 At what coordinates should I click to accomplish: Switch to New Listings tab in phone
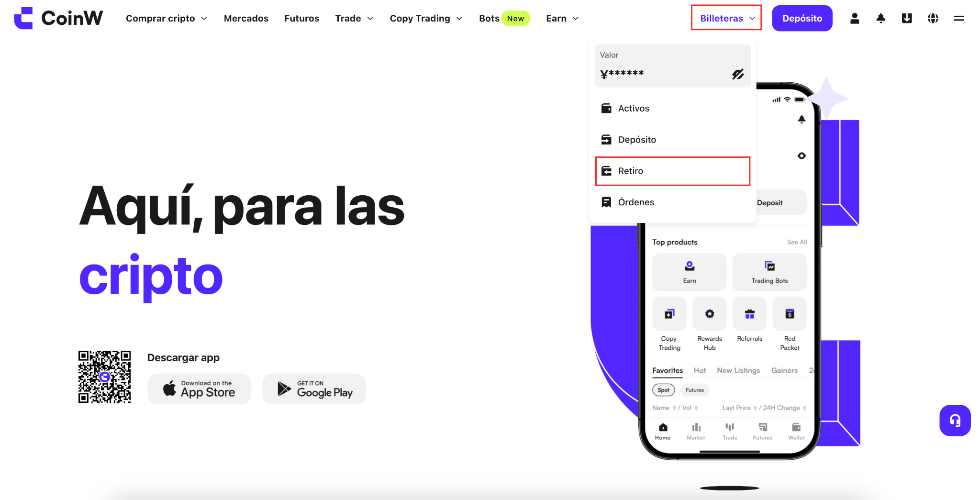click(738, 370)
